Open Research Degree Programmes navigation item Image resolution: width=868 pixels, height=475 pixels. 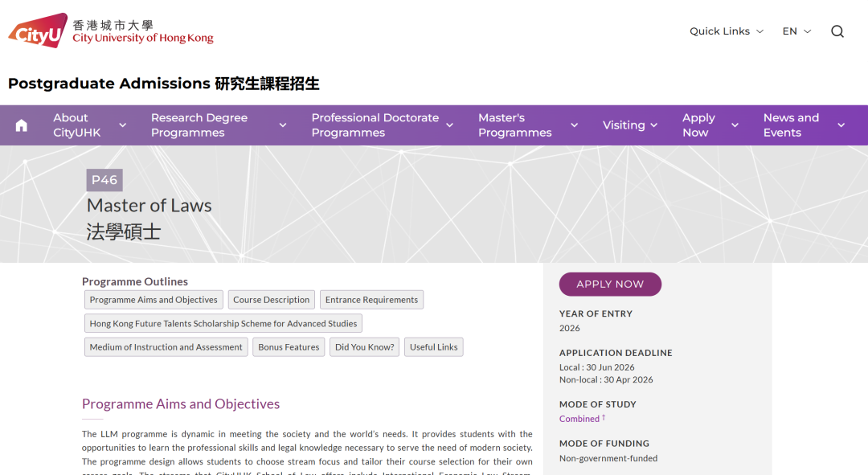click(x=199, y=125)
